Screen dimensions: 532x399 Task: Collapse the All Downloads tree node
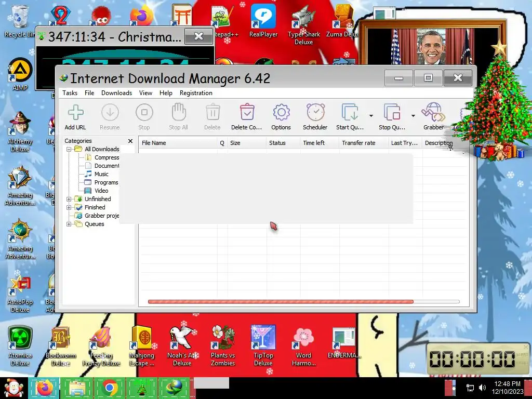point(69,149)
